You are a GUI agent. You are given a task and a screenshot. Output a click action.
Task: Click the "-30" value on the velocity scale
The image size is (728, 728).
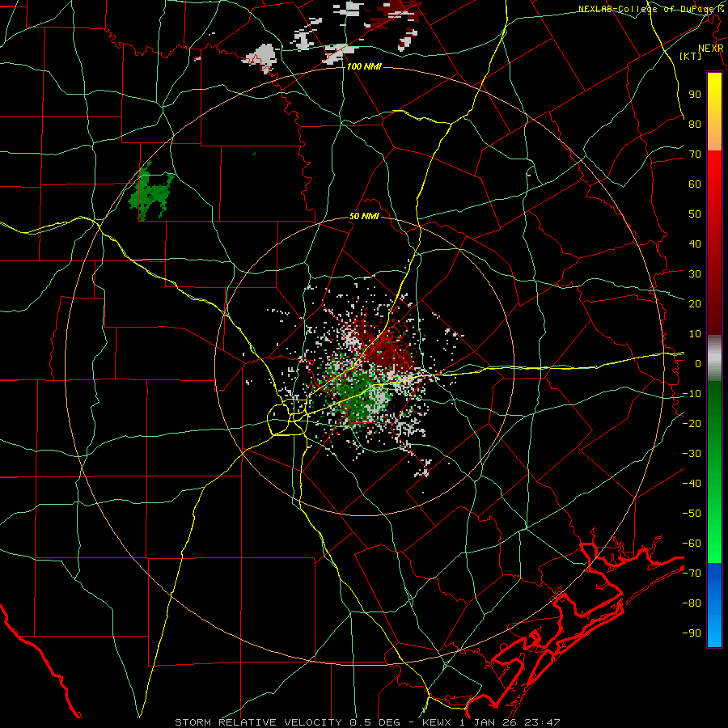692,454
